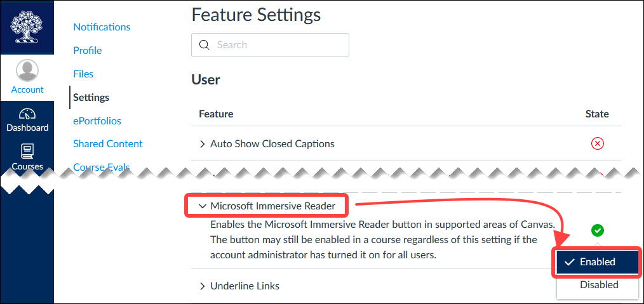Open ePortfolios in the sidebar
This screenshot has height=304, width=644.
(x=97, y=121)
